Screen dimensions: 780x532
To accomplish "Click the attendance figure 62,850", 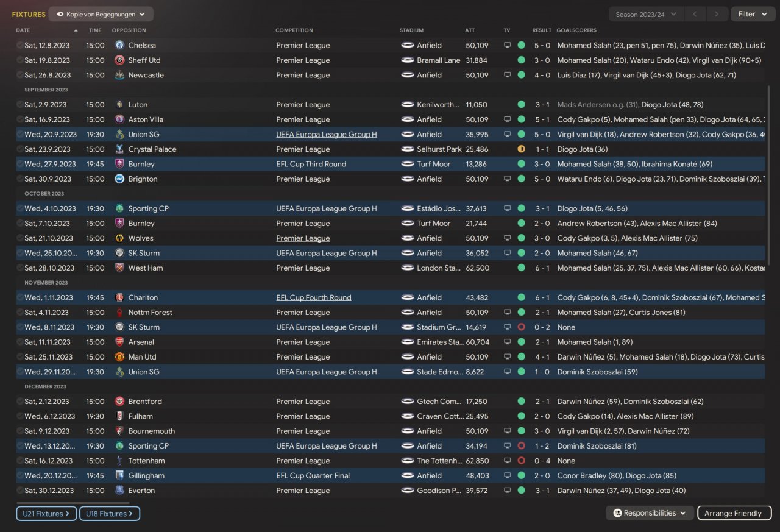I will pyautogui.click(x=477, y=461).
